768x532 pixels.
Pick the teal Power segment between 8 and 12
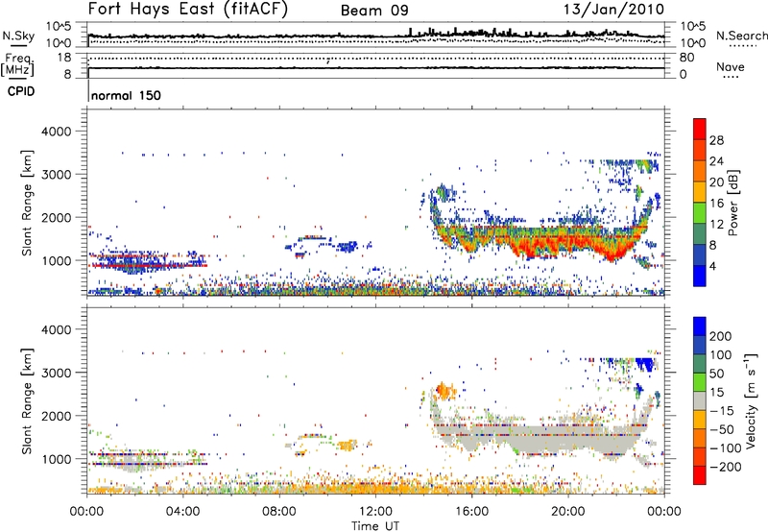click(x=700, y=233)
